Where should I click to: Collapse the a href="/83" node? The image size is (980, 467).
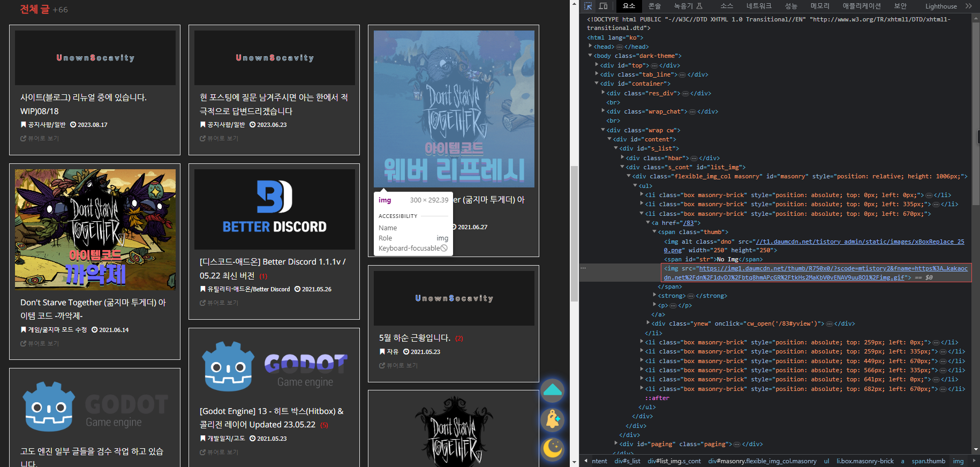(648, 222)
